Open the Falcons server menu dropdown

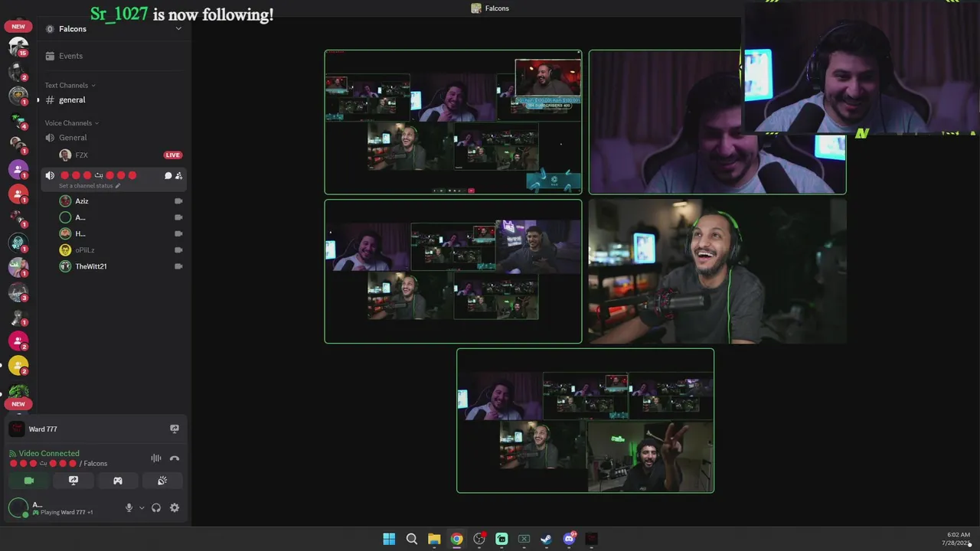pyautogui.click(x=178, y=28)
